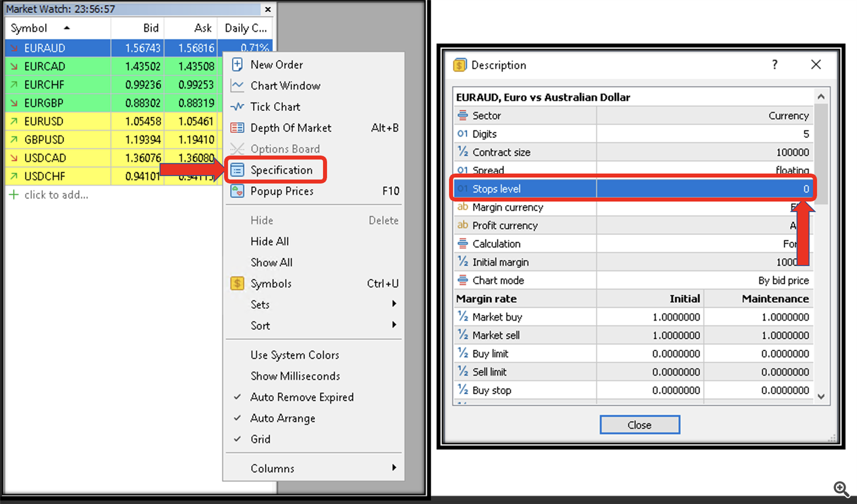Click the Specification list icon

tap(237, 170)
